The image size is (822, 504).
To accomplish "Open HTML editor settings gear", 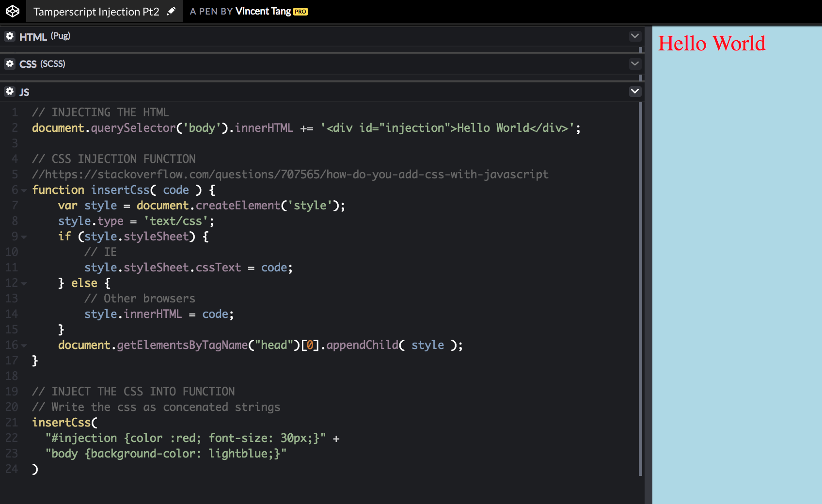I will (x=10, y=36).
